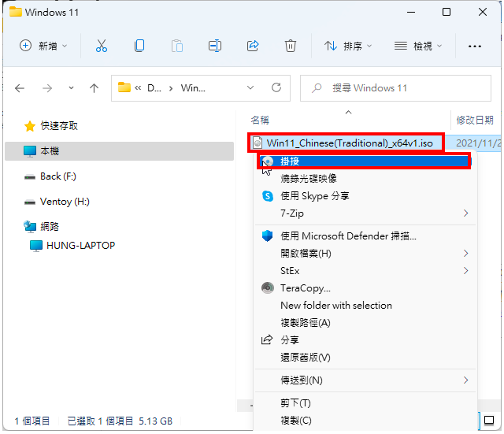Expand the 傳送到(N) submenu arrow

465,380
